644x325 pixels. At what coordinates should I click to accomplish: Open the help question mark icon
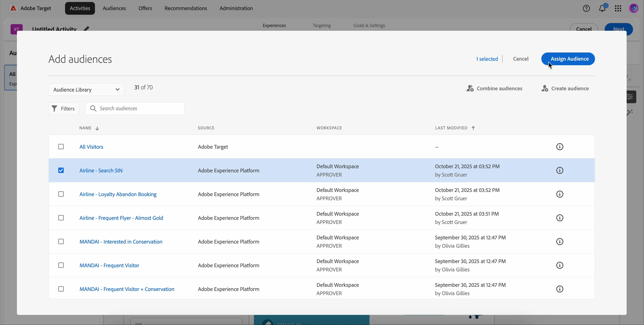586,9
